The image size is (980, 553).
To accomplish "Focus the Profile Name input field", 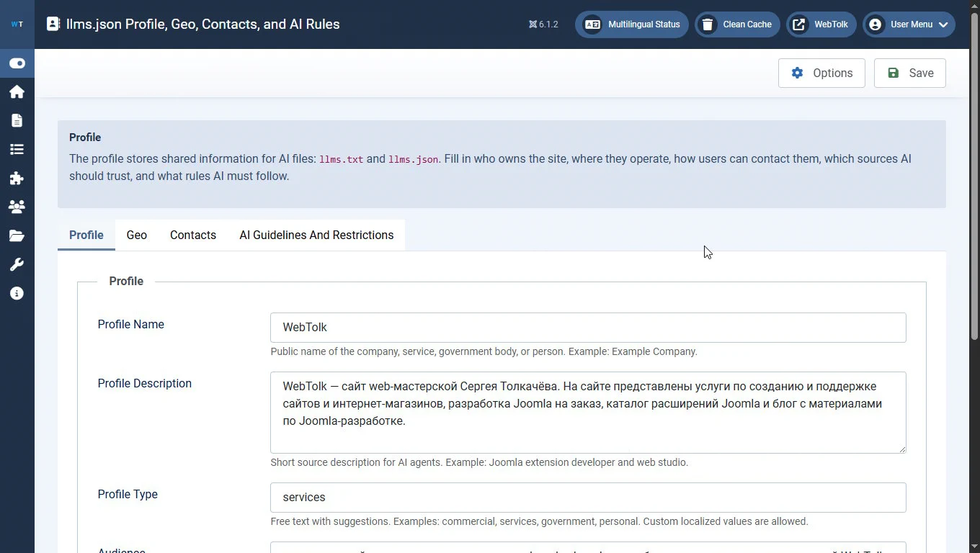I will (x=588, y=328).
